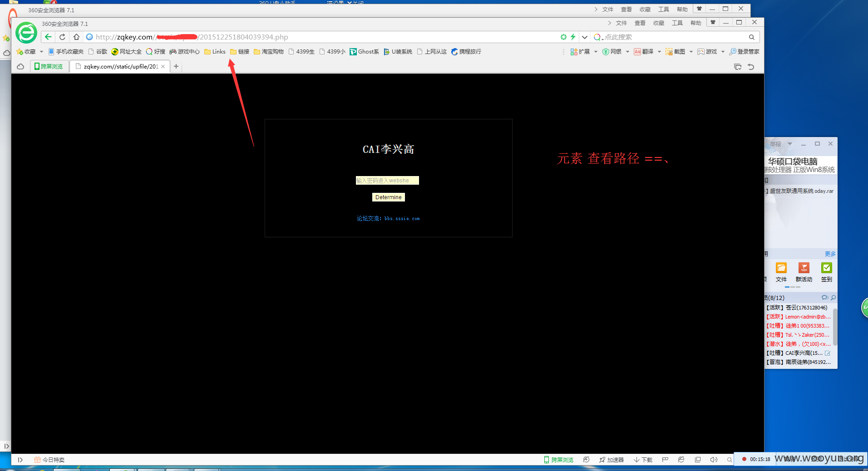Open the bbs.sssie.com forum link
The width and height of the screenshot is (868, 471).
(402, 219)
